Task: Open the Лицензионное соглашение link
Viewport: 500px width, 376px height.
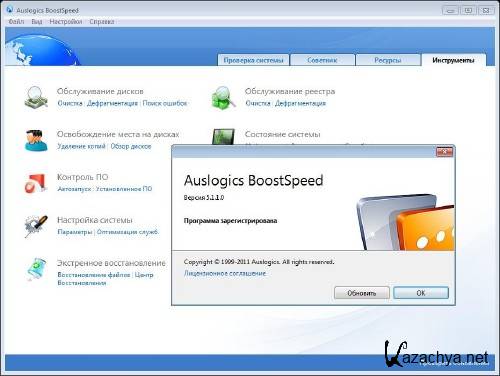Action: pos(225,274)
